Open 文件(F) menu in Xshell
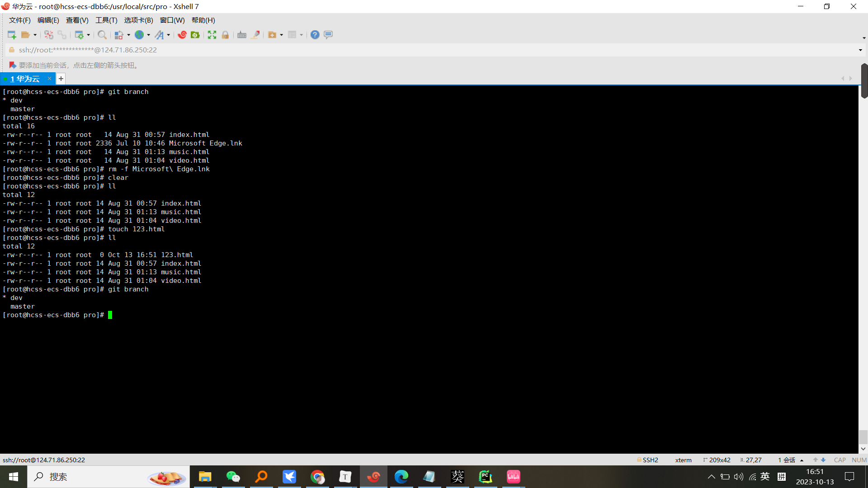868x488 pixels. [x=20, y=20]
